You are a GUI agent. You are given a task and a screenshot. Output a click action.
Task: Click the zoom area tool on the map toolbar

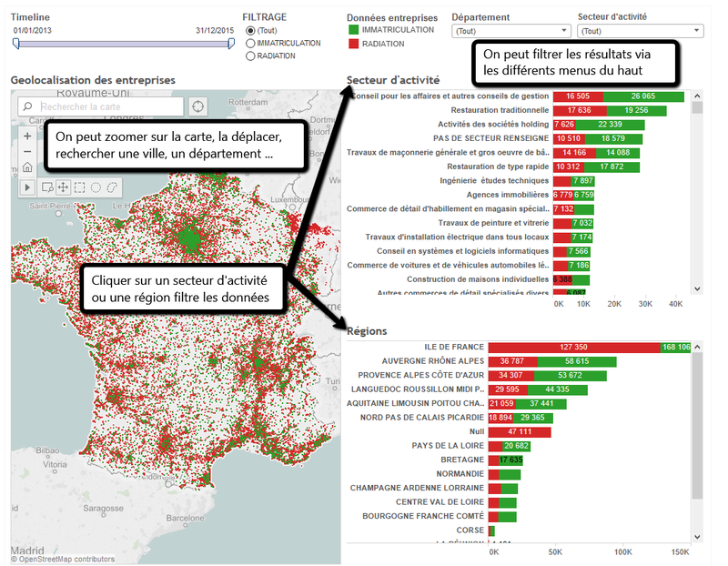48,186
